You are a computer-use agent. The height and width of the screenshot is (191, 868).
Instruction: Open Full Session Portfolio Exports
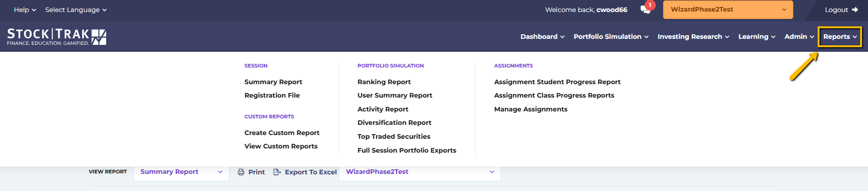(407, 150)
